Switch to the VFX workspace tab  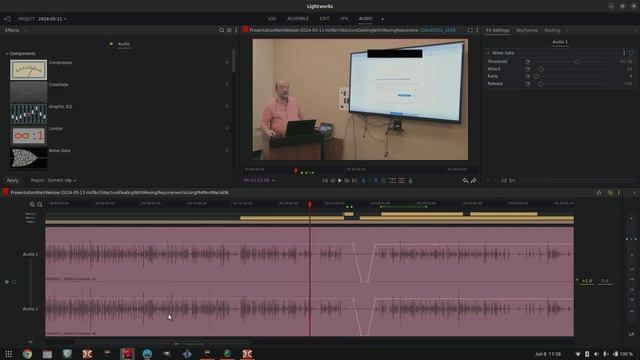pyautogui.click(x=344, y=19)
